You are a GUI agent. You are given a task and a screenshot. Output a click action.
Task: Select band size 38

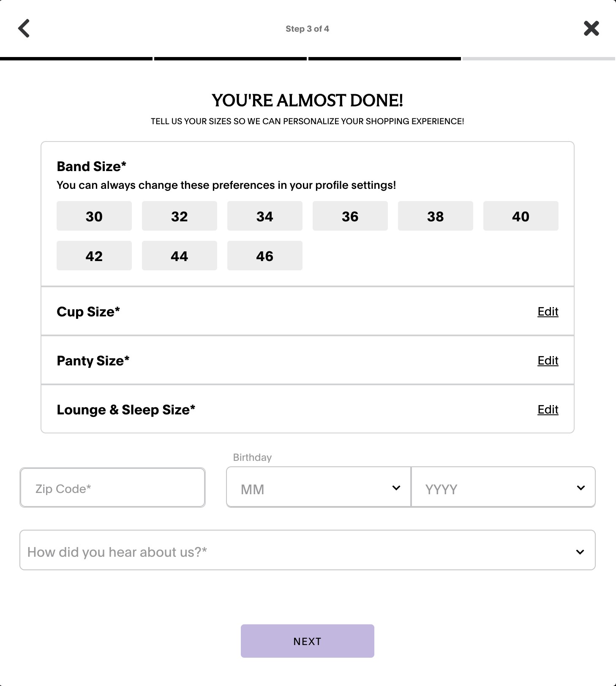point(435,216)
